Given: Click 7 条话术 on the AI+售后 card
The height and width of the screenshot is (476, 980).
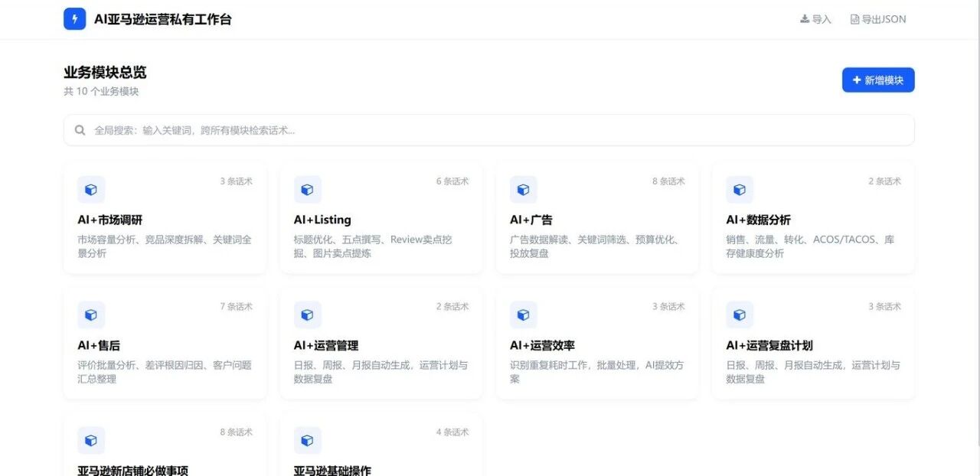Looking at the screenshot, I should [237, 306].
